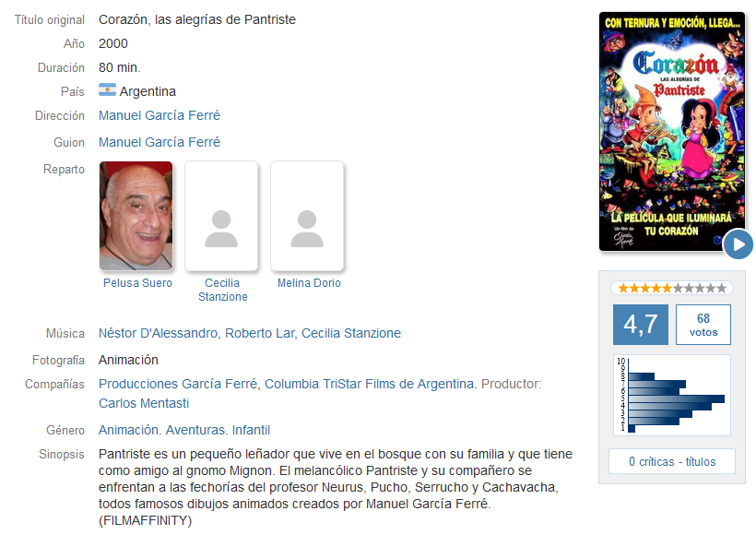This screenshot has height=535, width=756.
Task: Click the star rating bar
Action: click(x=671, y=288)
